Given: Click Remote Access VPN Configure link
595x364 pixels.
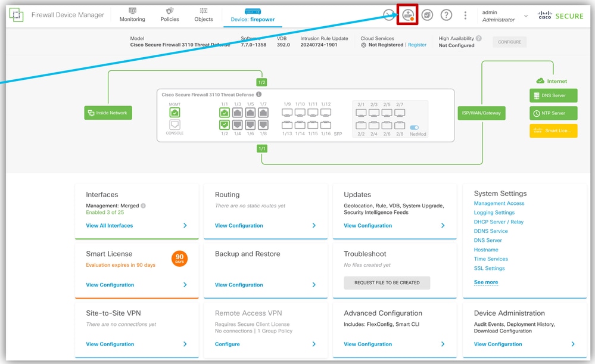Looking at the screenshot, I should (228, 344).
